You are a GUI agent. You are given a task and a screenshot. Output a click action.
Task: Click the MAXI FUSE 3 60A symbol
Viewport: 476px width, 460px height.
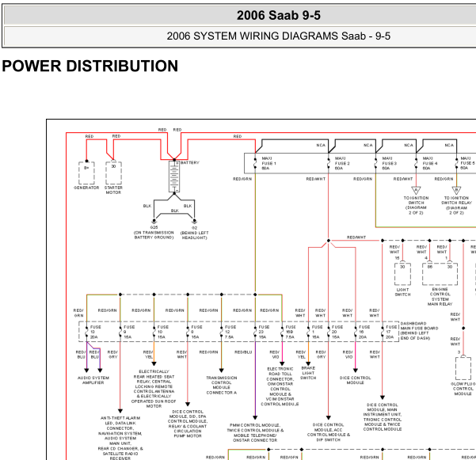376,163
